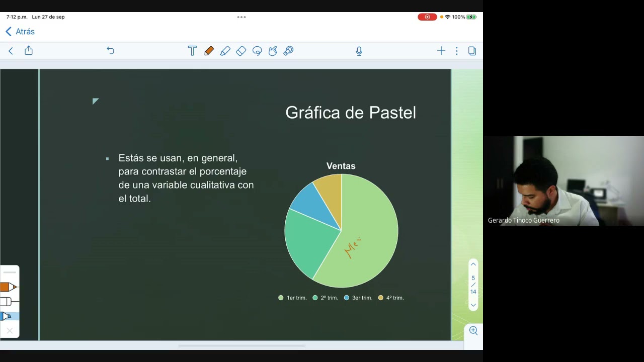Select the Lasso selection tool
Image resolution: width=644 pixels, height=362 pixels.
(x=257, y=51)
